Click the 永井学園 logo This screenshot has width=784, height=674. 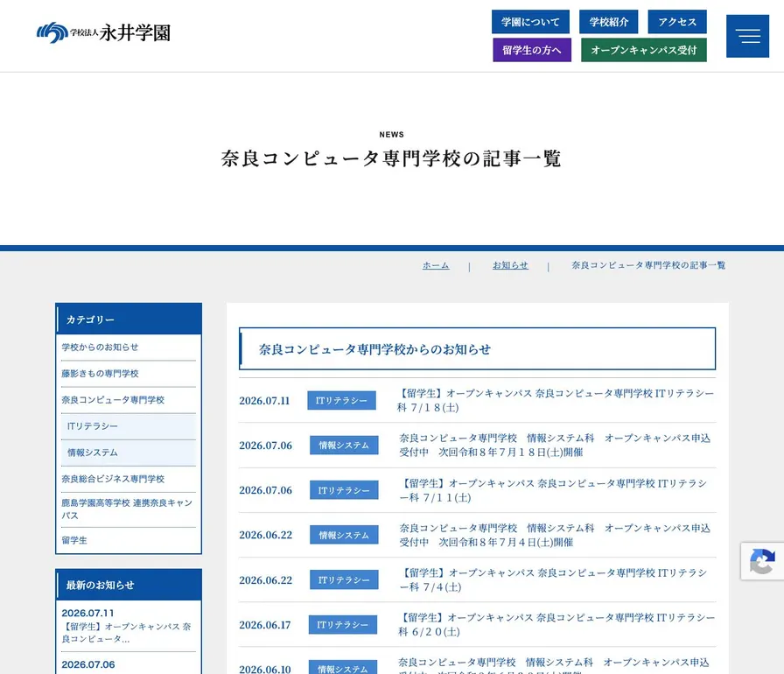coord(103,33)
